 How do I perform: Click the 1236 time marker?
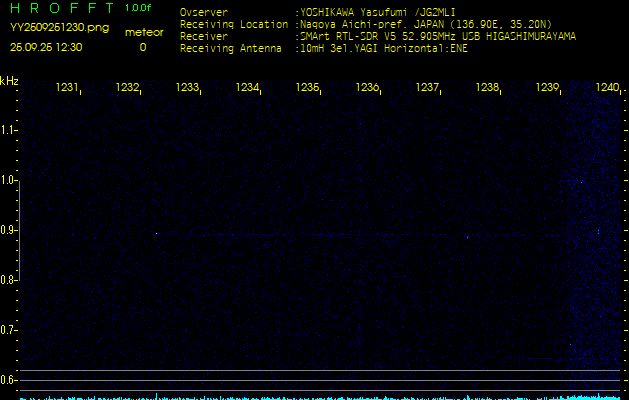point(367,87)
